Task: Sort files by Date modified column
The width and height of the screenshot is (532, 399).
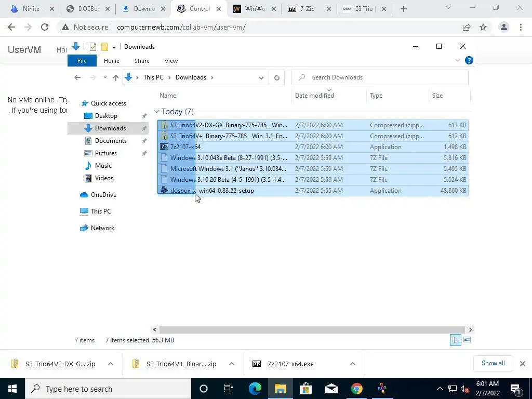Action: click(314, 96)
